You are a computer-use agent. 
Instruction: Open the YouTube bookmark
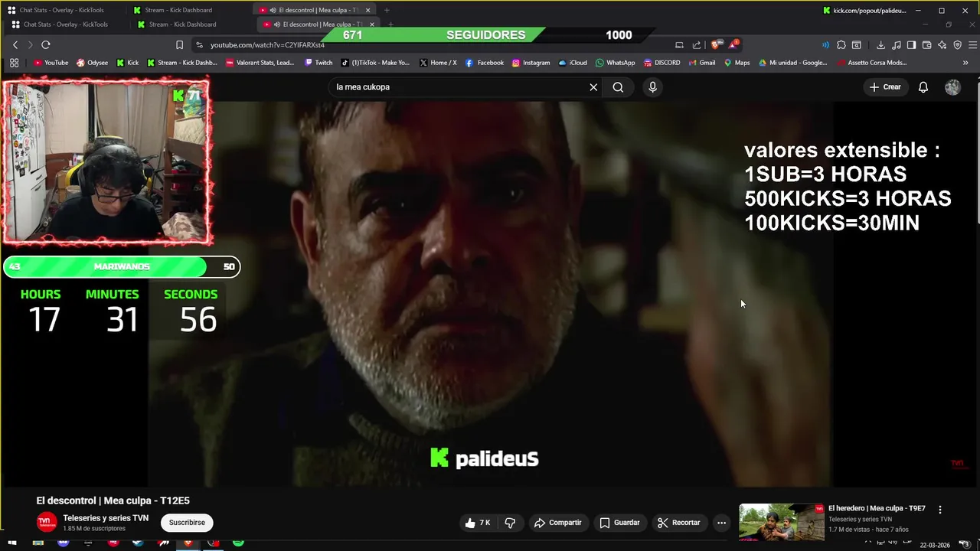point(51,63)
